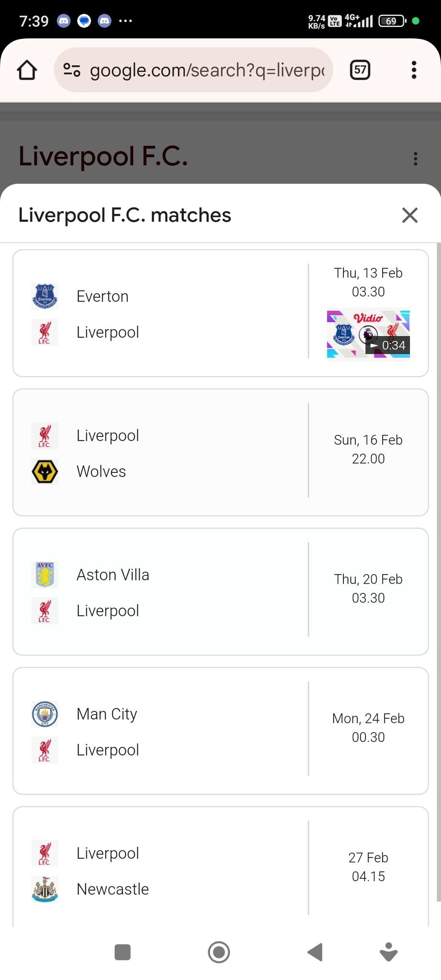Screen dimensions: 441x980
Task: Click the google.com URL address field
Action: 207,70
